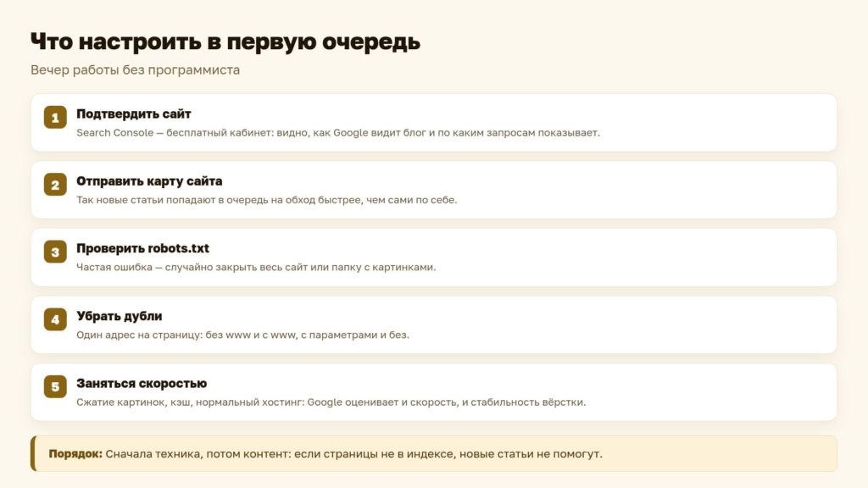Screen dimensions: 868x488
Task: Click the number 4 badge
Action: coord(55,319)
